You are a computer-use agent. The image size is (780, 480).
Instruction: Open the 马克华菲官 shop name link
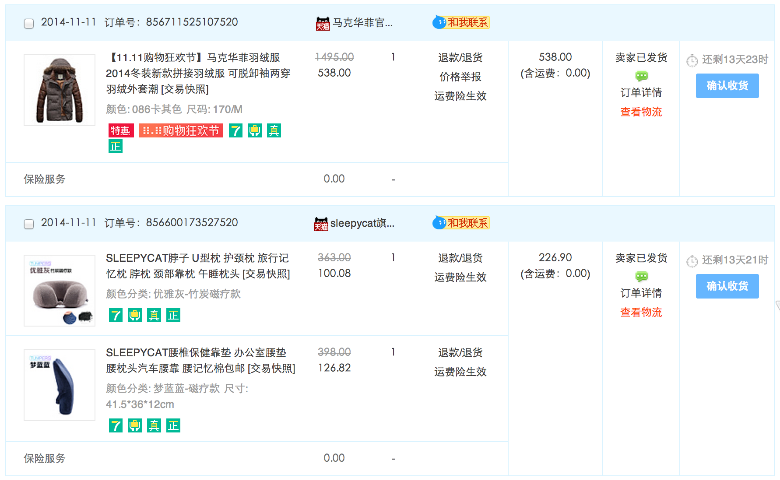(x=363, y=23)
